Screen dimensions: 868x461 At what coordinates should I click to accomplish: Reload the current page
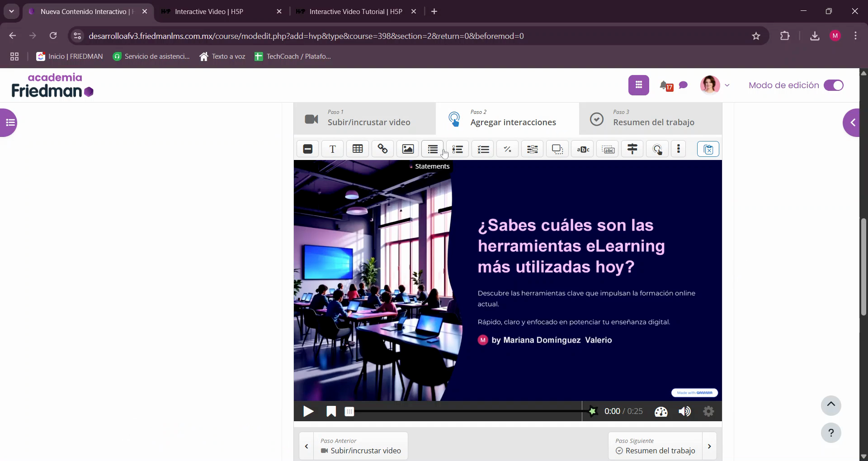coord(53,36)
